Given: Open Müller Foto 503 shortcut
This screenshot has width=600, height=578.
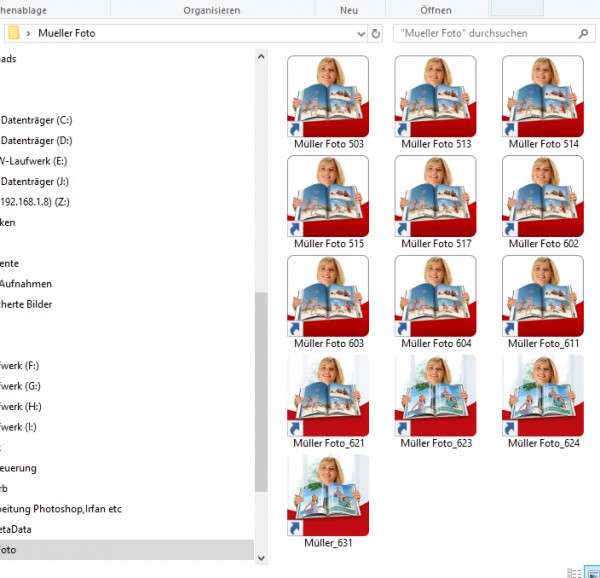Looking at the screenshot, I should coord(328,96).
